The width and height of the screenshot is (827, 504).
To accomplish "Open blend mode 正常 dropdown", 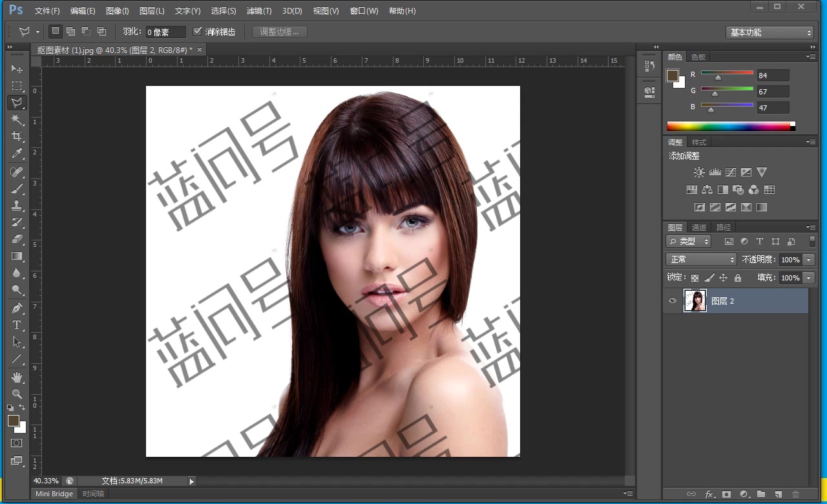I will coord(701,259).
